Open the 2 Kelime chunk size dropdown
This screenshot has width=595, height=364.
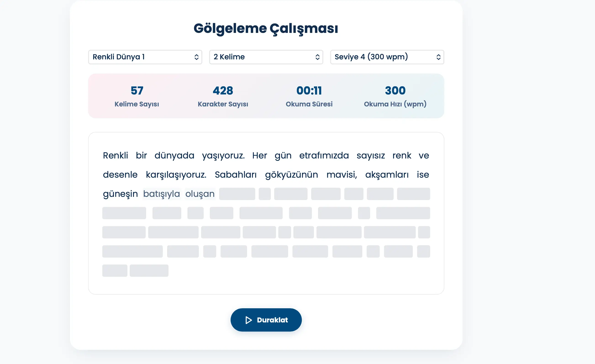click(266, 57)
